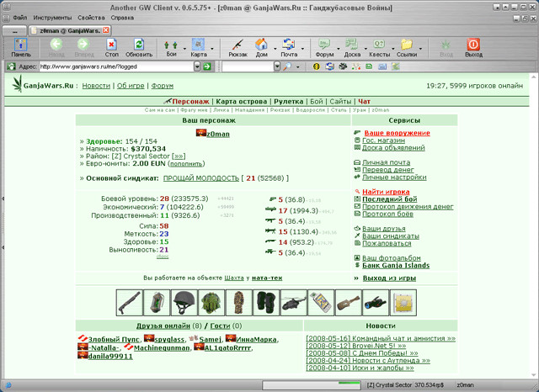
Task: Click the Шахта workplace link
Action: pyautogui.click(x=234, y=278)
